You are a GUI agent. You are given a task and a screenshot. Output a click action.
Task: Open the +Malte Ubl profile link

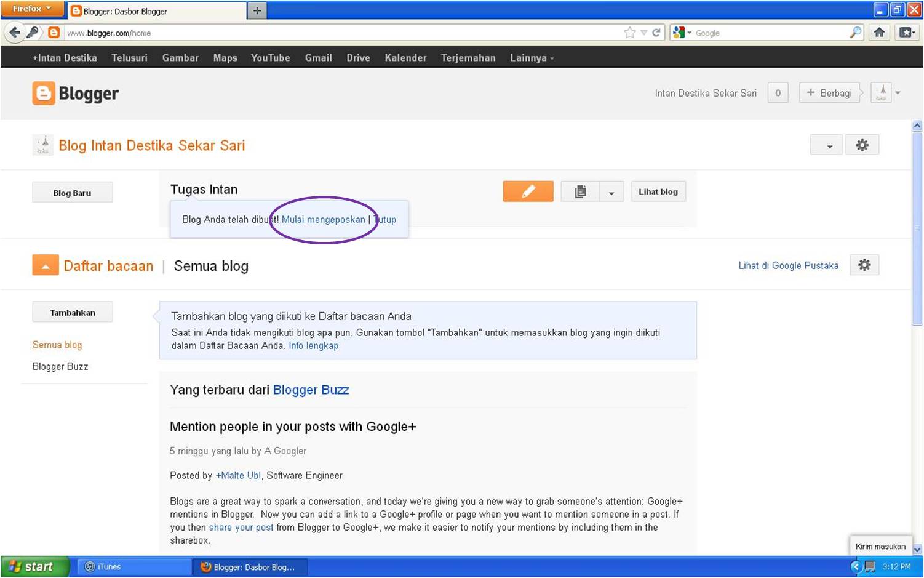click(238, 475)
